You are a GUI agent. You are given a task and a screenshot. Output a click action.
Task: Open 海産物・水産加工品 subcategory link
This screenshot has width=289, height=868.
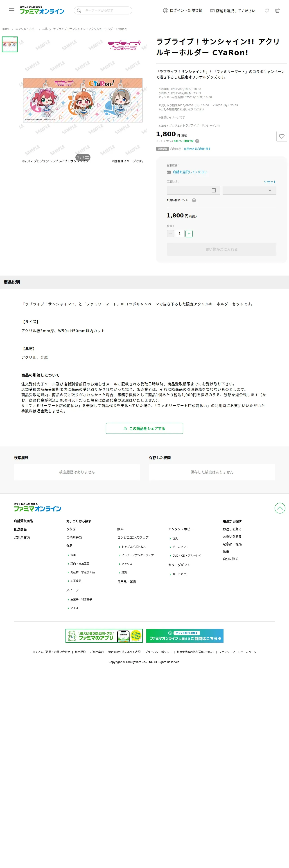(82, 572)
